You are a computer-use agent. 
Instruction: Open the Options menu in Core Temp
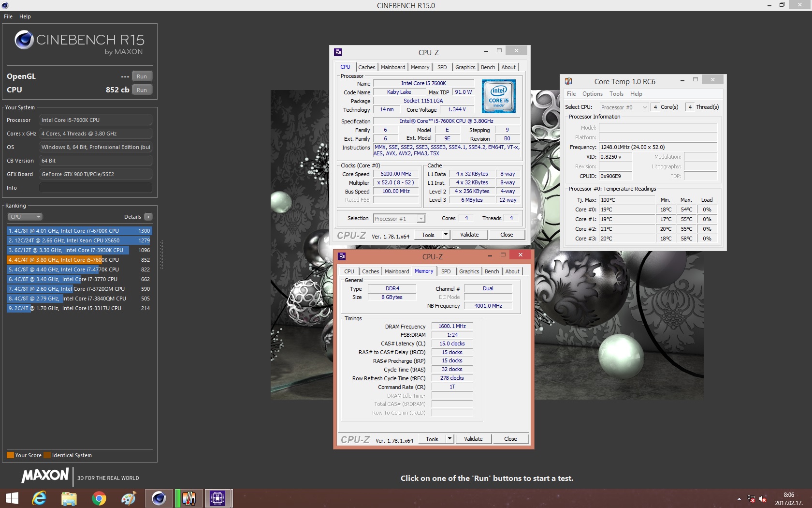pyautogui.click(x=593, y=94)
